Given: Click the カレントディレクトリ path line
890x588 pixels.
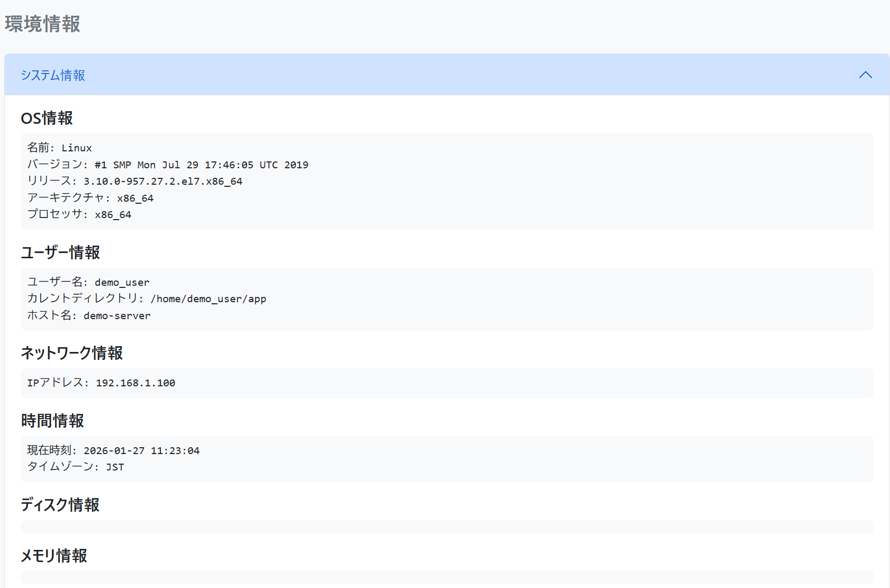Looking at the screenshot, I should 147,298.
